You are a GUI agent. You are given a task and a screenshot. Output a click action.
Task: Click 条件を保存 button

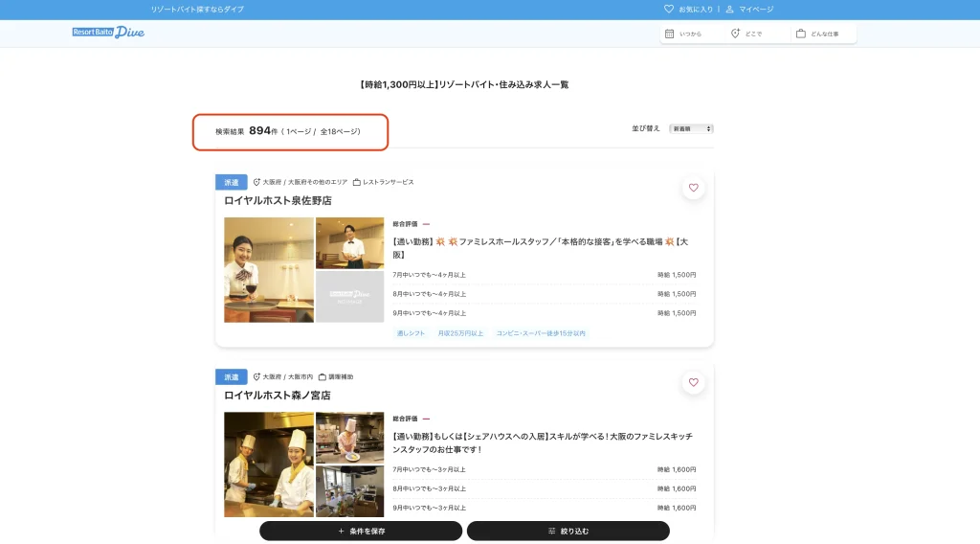pyautogui.click(x=361, y=531)
